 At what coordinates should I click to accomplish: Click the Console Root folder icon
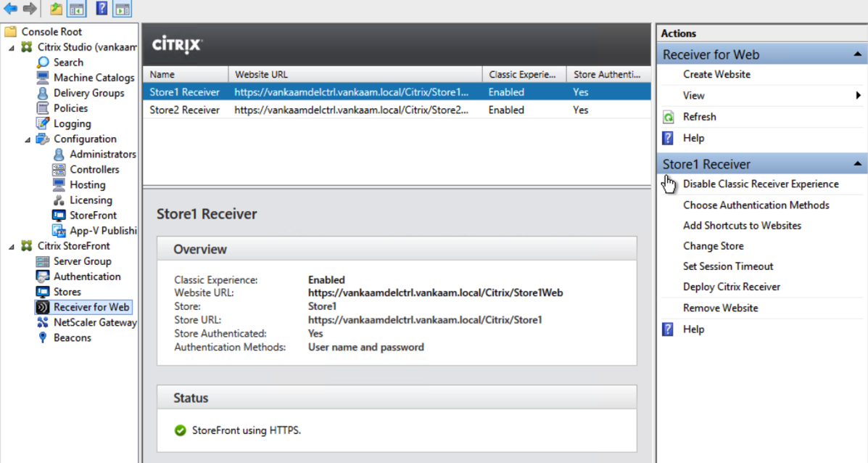(11, 32)
